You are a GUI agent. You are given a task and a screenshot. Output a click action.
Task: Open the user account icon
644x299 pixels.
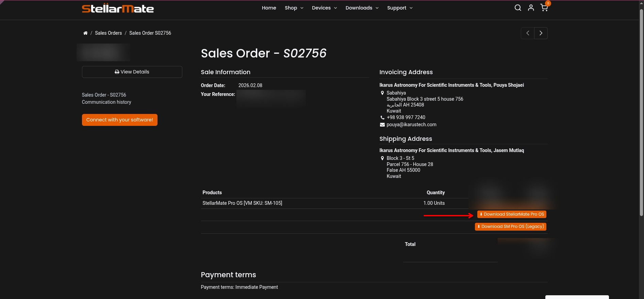pyautogui.click(x=531, y=8)
